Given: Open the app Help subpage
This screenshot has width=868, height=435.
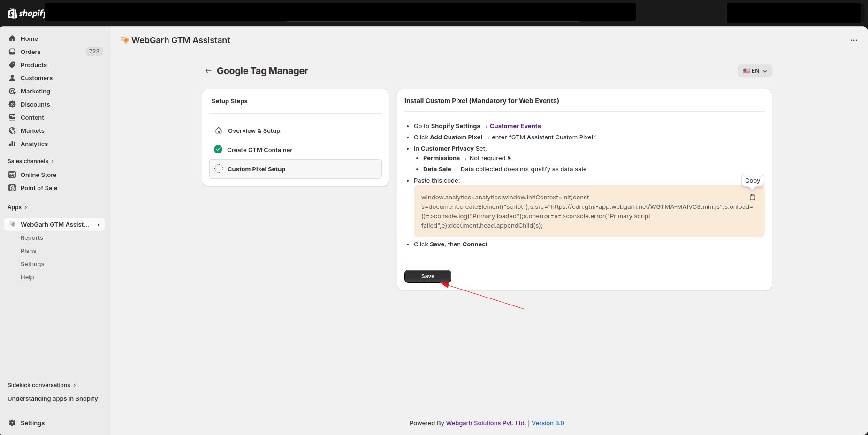Looking at the screenshot, I should point(27,277).
